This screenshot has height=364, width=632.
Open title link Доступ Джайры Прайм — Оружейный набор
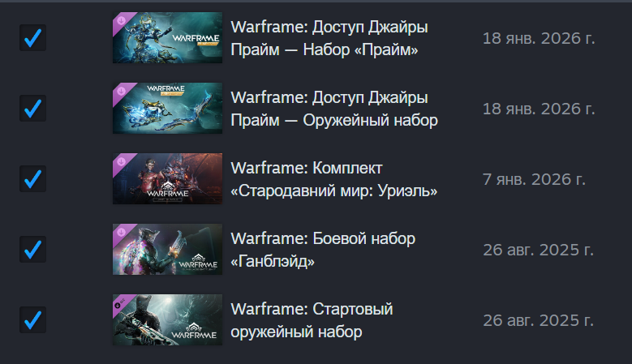(x=334, y=109)
